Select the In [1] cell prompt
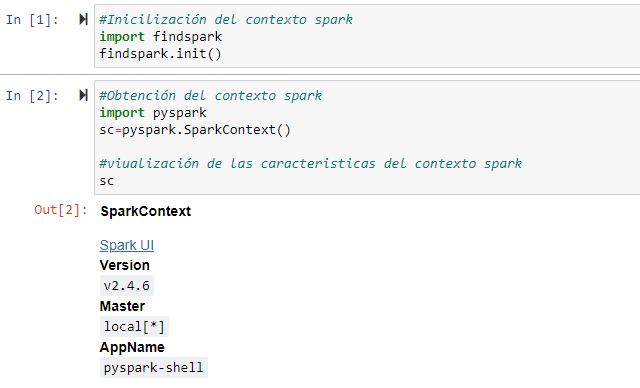 (x=32, y=20)
